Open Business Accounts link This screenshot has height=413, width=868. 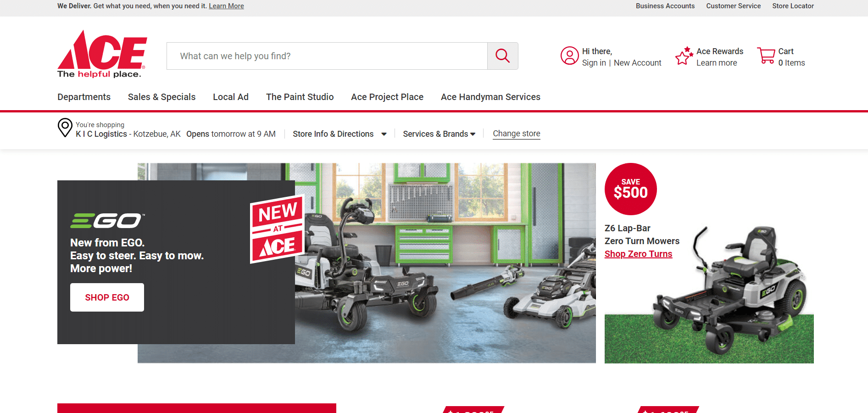(x=665, y=6)
